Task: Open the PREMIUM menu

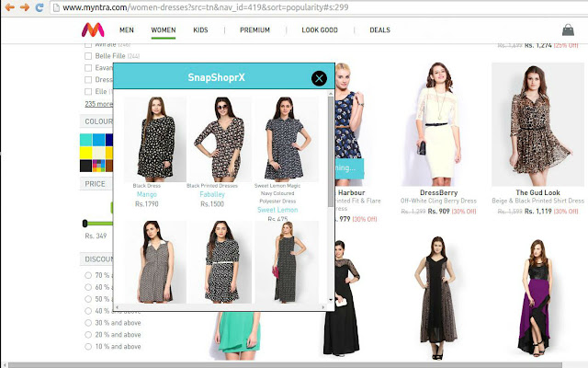Action: click(254, 30)
